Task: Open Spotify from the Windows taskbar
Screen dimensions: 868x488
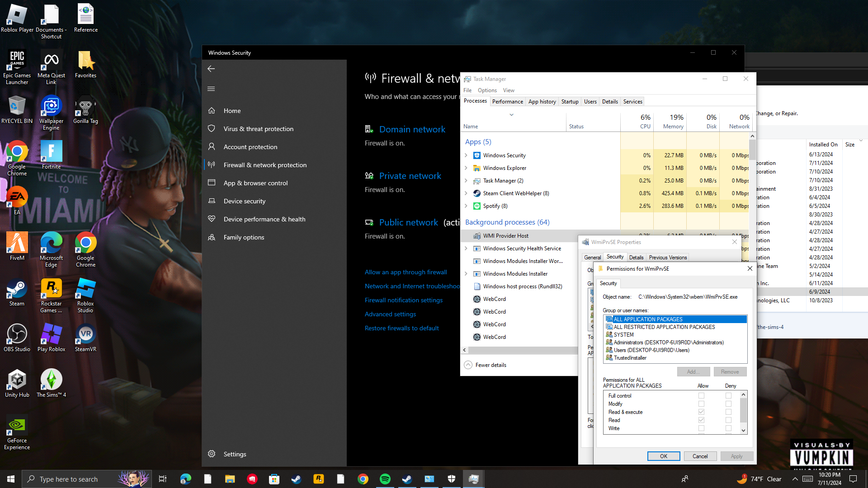Action: pyautogui.click(x=385, y=479)
